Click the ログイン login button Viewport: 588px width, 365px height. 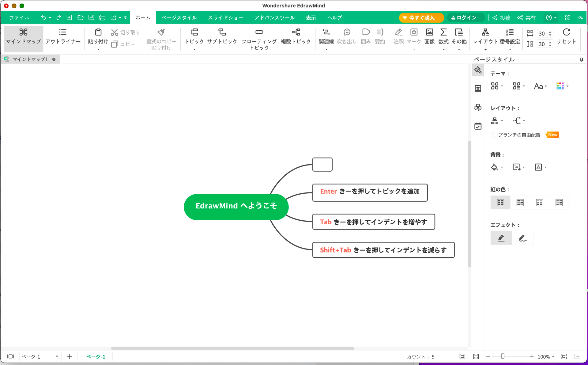(x=466, y=18)
